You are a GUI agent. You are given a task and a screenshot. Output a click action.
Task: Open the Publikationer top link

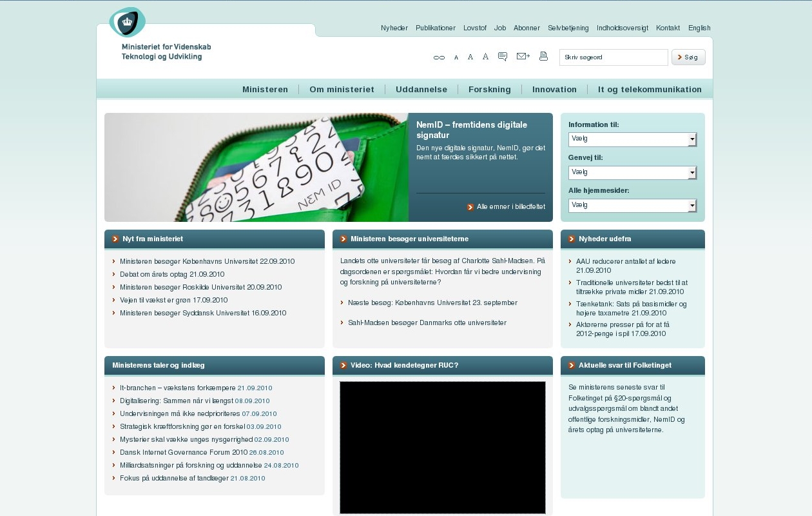[436, 28]
